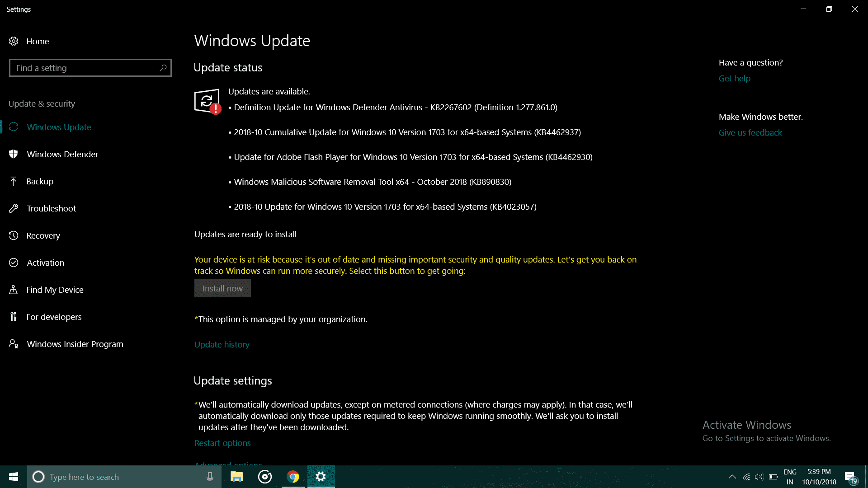Click the Home gear icon

click(14, 41)
